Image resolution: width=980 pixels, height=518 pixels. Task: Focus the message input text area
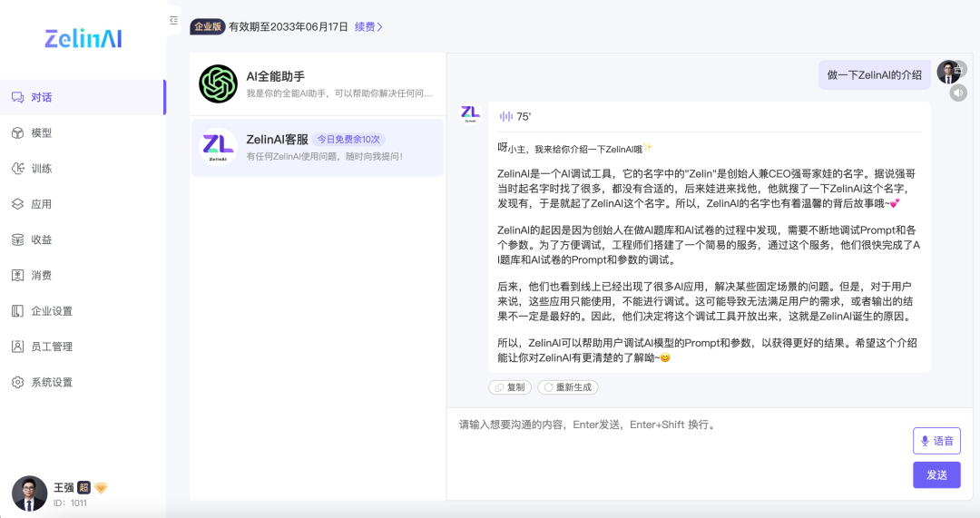681,453
